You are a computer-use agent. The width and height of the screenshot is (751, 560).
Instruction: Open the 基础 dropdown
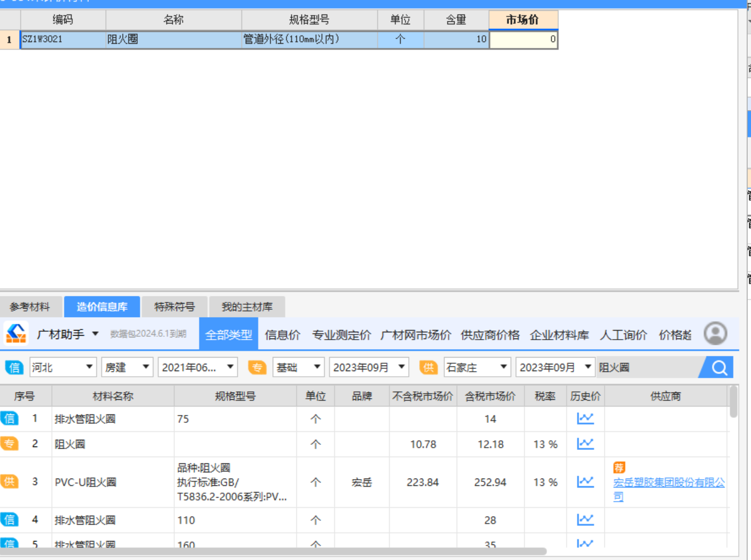[x=298, y=368]
